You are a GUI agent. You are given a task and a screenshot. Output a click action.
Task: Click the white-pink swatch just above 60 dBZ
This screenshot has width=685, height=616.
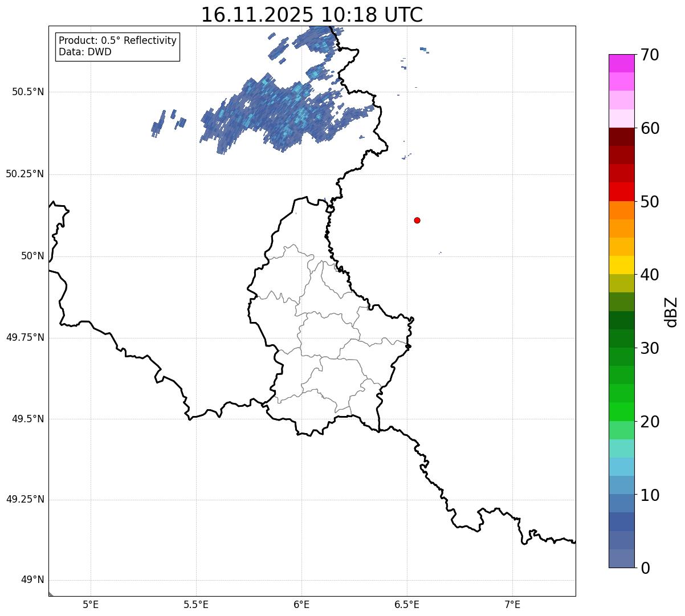tap(621, 119)
